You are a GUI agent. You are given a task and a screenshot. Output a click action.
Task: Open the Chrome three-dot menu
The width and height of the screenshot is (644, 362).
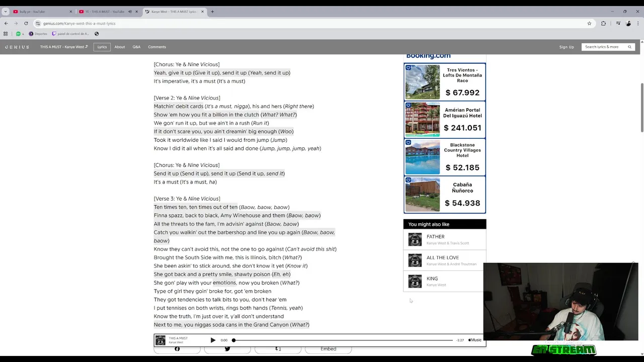pos(638,23)
